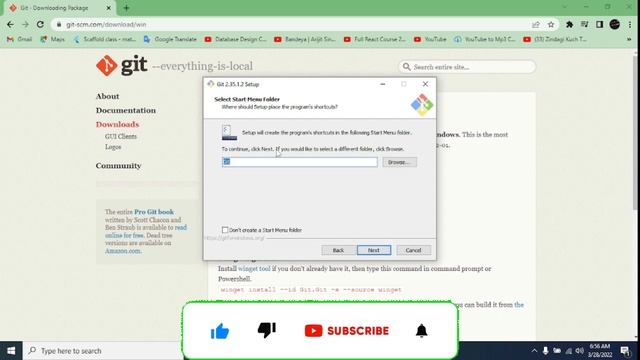Click the share page icon in address bar
Image resolution: width=640 pixels, height=360 pixels.
coord(536,24)
